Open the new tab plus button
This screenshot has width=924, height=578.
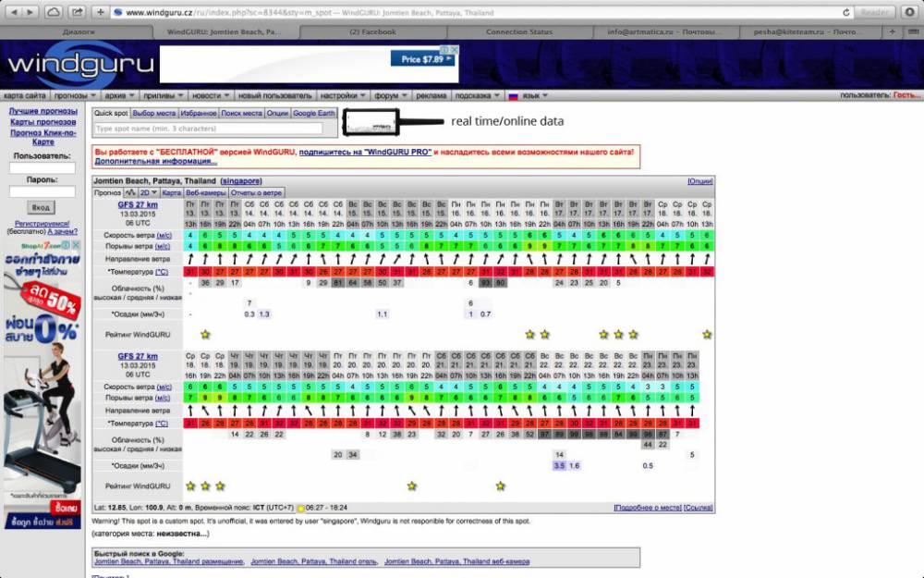point(100,12)
